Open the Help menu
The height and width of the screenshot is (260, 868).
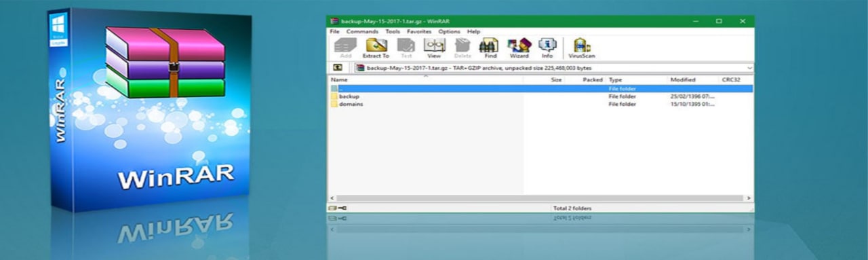coord(473,31)
